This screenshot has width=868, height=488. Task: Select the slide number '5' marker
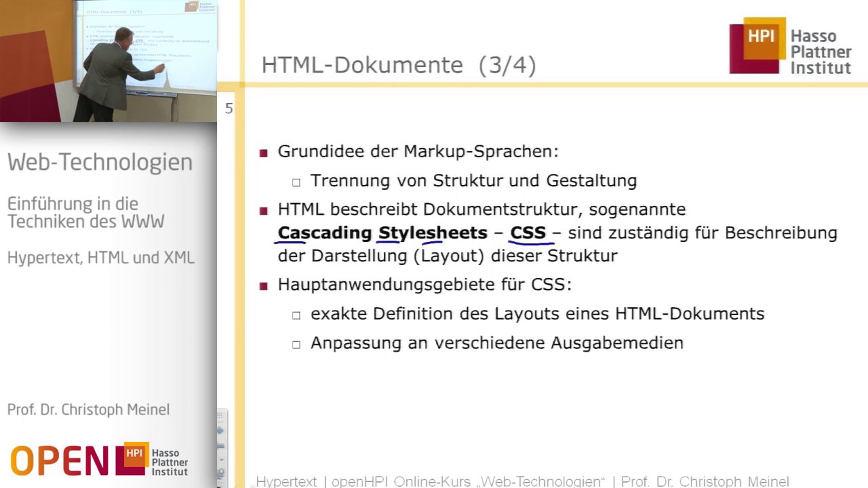point(228,108)
